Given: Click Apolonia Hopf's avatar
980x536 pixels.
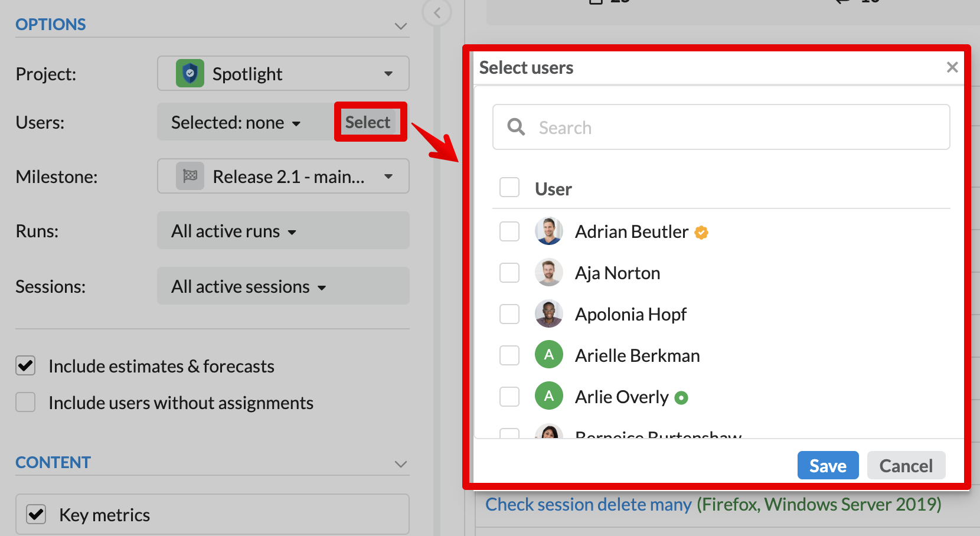Looking at the screenshot, I should tap(549, 313).
